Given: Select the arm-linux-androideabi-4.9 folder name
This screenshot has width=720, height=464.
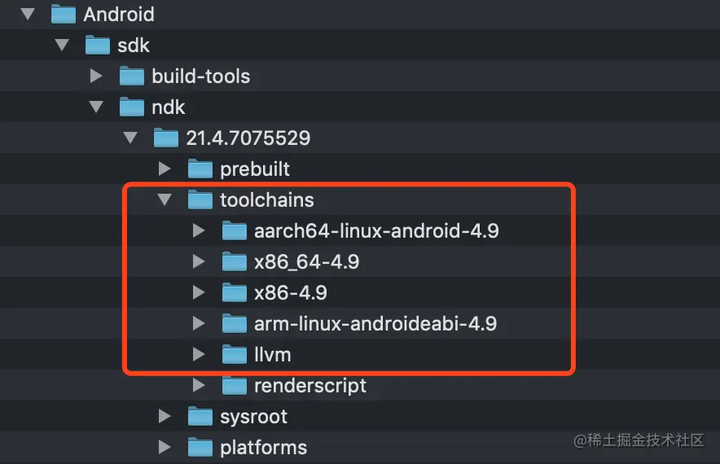Looking at the screenshot, I should (376, 323).
